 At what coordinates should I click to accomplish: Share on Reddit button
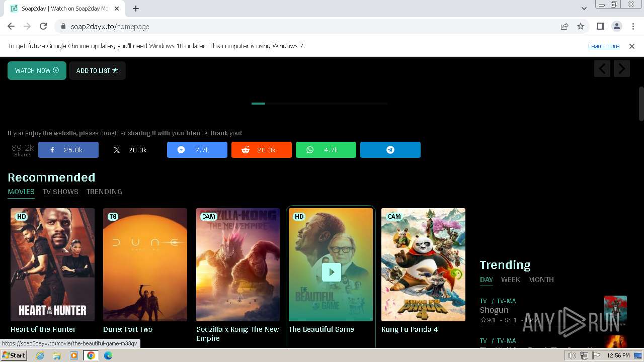(262, 150)
